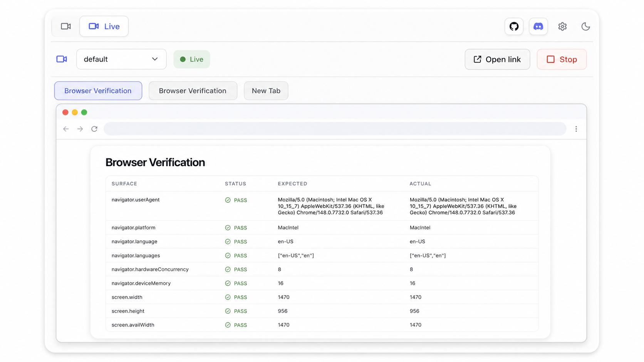Click expected 8 for hardwareConcurrency
This screenshot has height=362, width=644.
click(x=280, y=269)
